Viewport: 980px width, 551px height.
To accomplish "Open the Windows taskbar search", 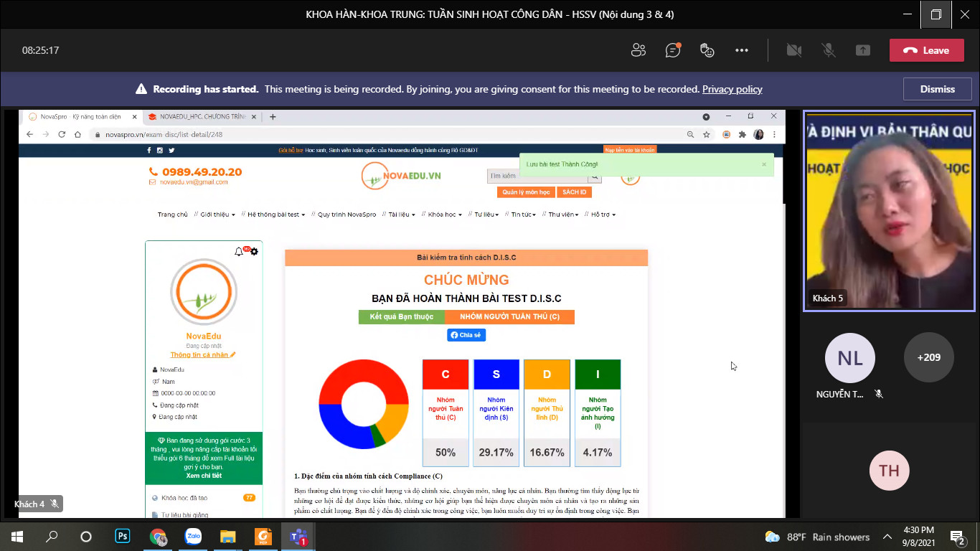I will pyautogui.click(x=52, y=536).
